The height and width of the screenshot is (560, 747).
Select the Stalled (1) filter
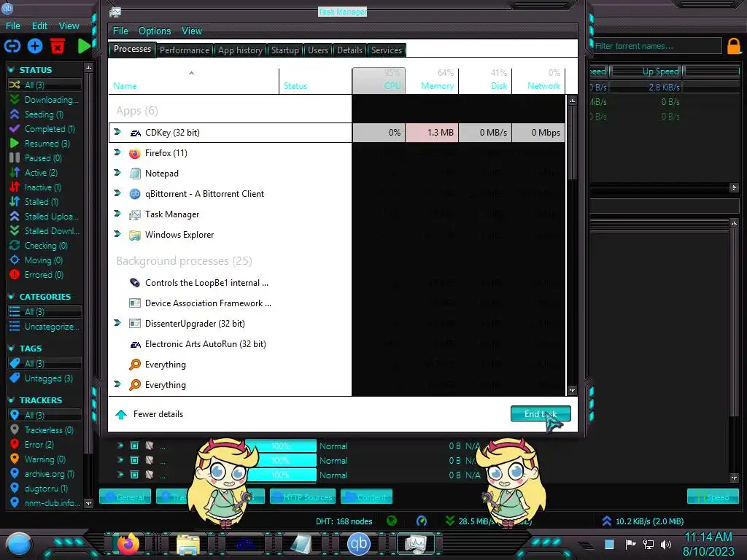(x=44, y=201)
